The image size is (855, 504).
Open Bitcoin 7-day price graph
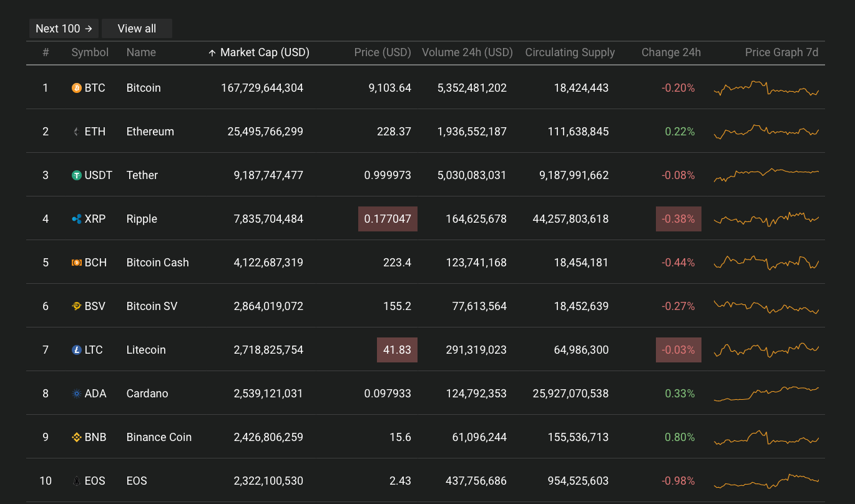pos(766,88)
